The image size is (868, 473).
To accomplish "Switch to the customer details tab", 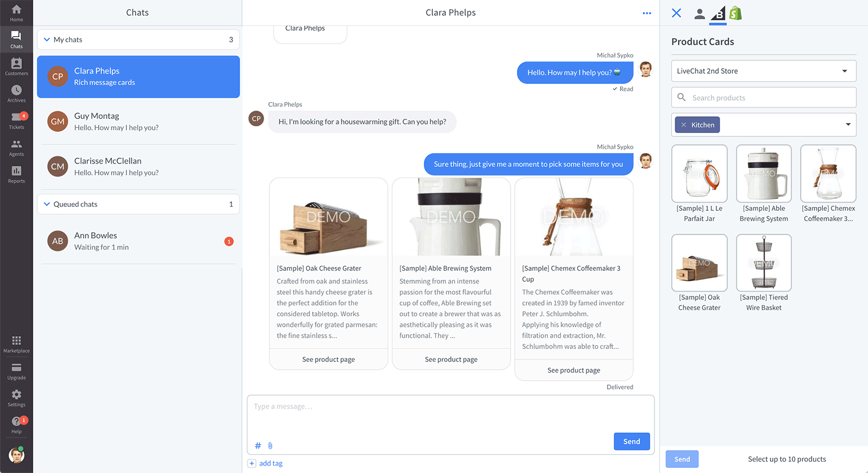I will pyautogui.click(x=699, y=14).
